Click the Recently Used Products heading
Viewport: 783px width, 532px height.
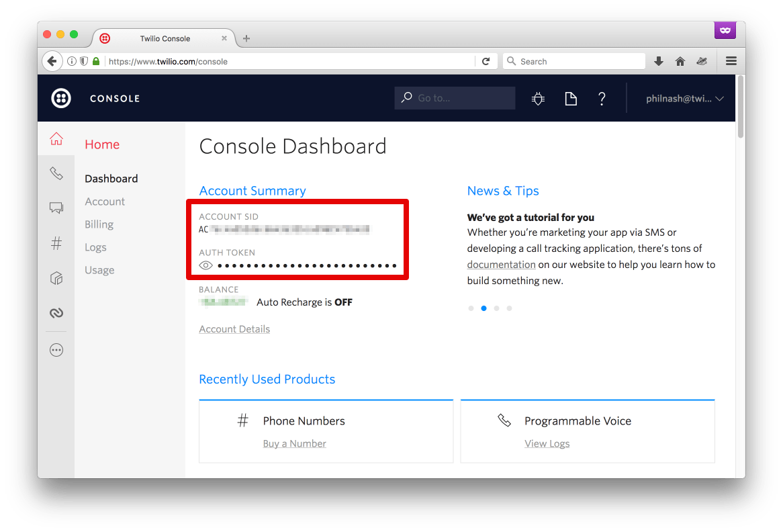coord(267,379)
